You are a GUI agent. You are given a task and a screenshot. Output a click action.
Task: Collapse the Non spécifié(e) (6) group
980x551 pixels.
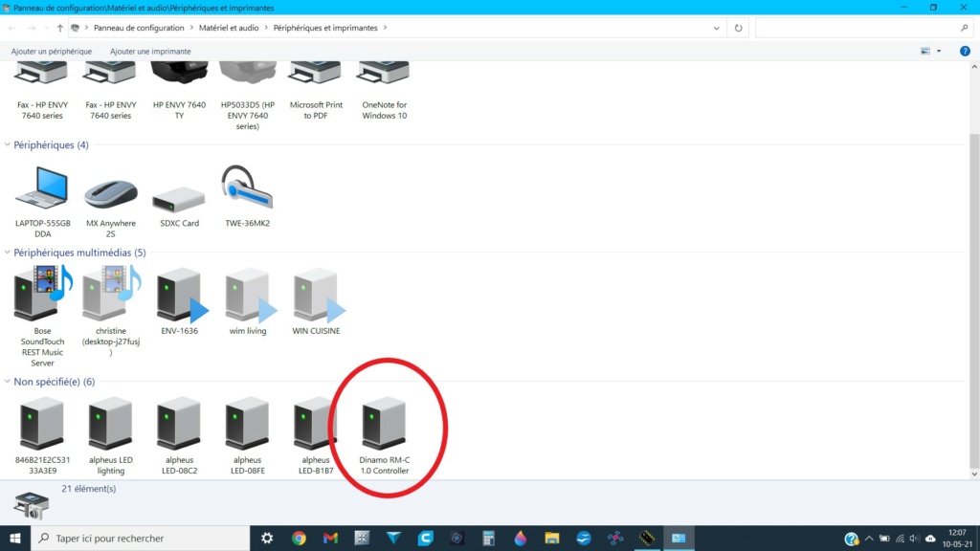coord(7,381)
